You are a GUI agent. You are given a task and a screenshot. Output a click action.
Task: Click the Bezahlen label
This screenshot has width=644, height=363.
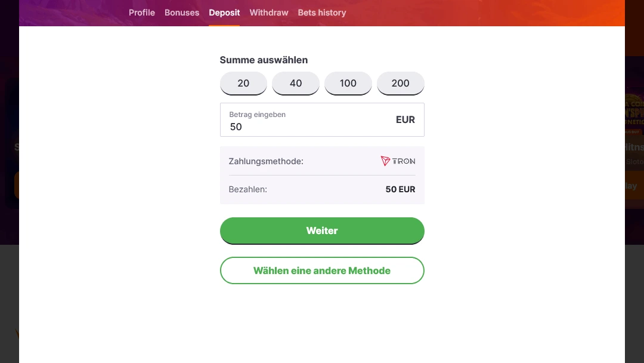[248, 189]
